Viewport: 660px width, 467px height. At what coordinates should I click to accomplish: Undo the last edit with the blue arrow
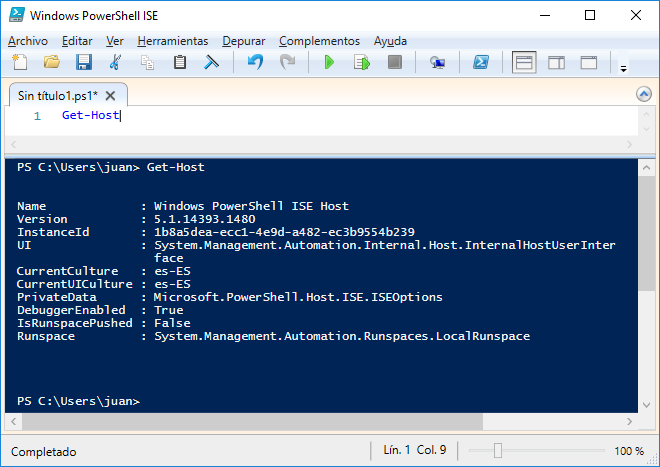(255, 62)
